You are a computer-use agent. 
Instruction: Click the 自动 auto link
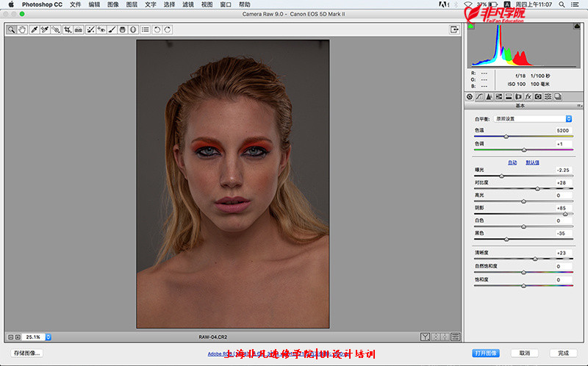point(512,162)
